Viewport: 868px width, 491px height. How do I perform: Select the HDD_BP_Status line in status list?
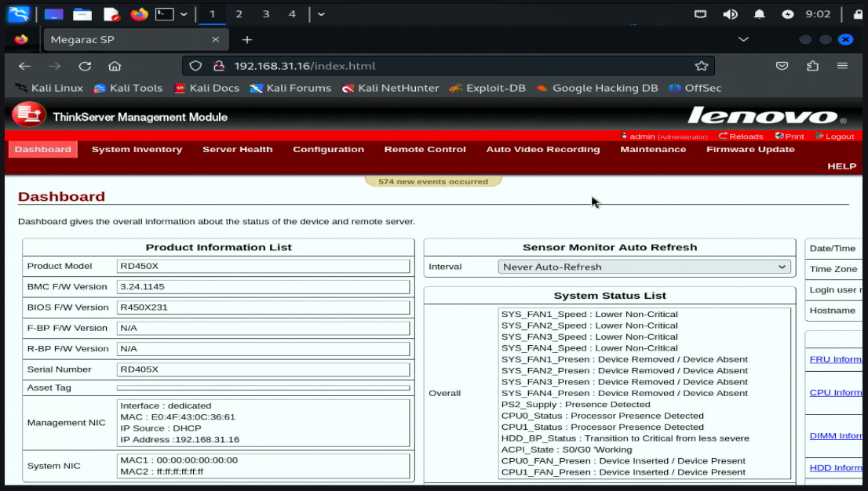click(625, 438)
